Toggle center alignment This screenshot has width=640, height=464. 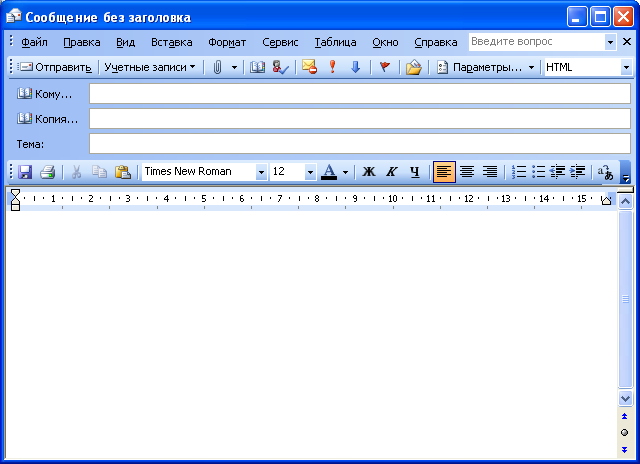467,172
